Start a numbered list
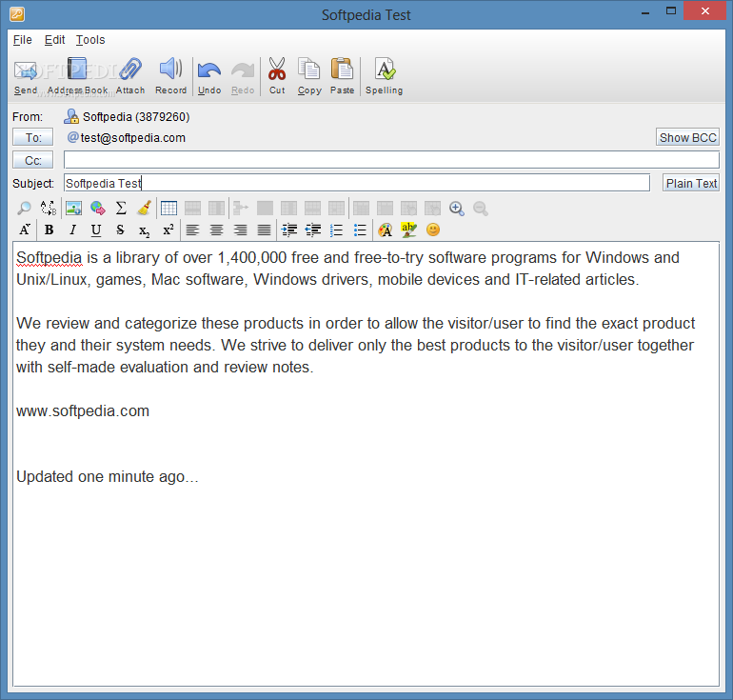Image resolution: width=733 pixels, height=700 pixels. click(337, 230)
